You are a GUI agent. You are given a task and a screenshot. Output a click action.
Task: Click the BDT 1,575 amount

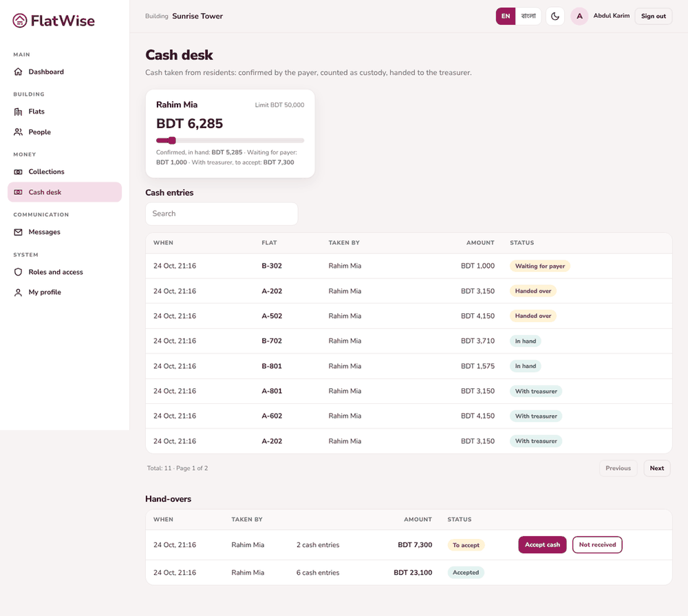pyautogui.click(x=477, y=366)
